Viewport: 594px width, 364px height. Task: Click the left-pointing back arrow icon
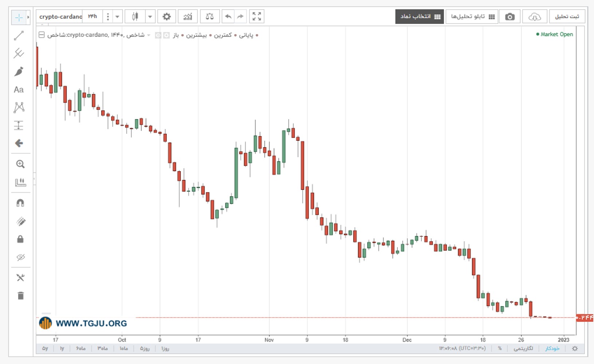19,143
